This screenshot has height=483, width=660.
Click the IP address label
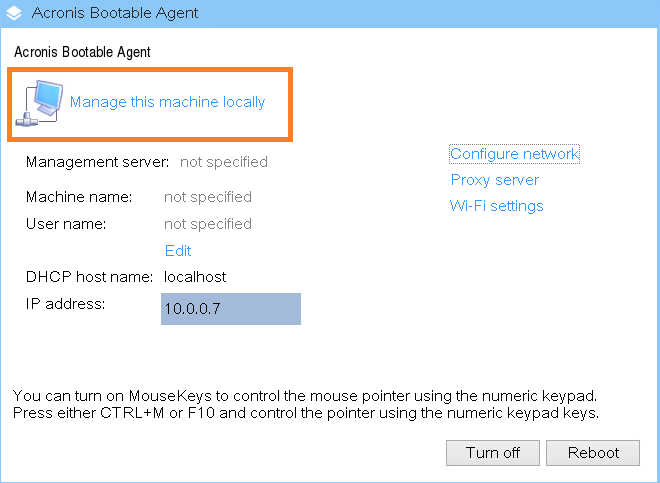[65, 304]
